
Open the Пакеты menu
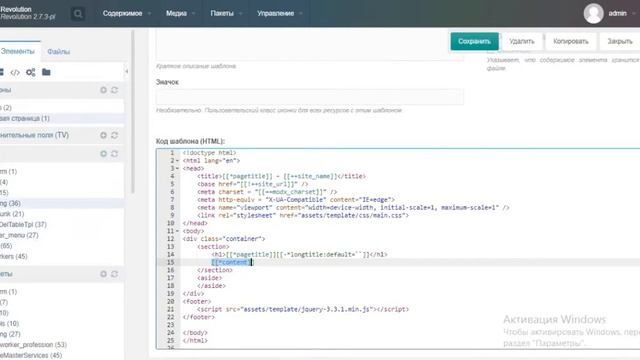point(222,13)
